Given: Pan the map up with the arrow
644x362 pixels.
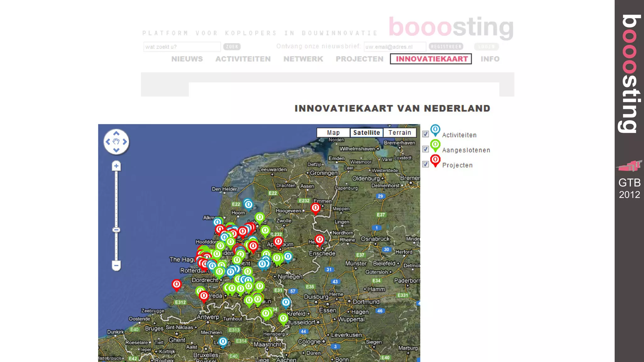Looking at the screenshot, I should pyautogui.click(x=116, y=133).
